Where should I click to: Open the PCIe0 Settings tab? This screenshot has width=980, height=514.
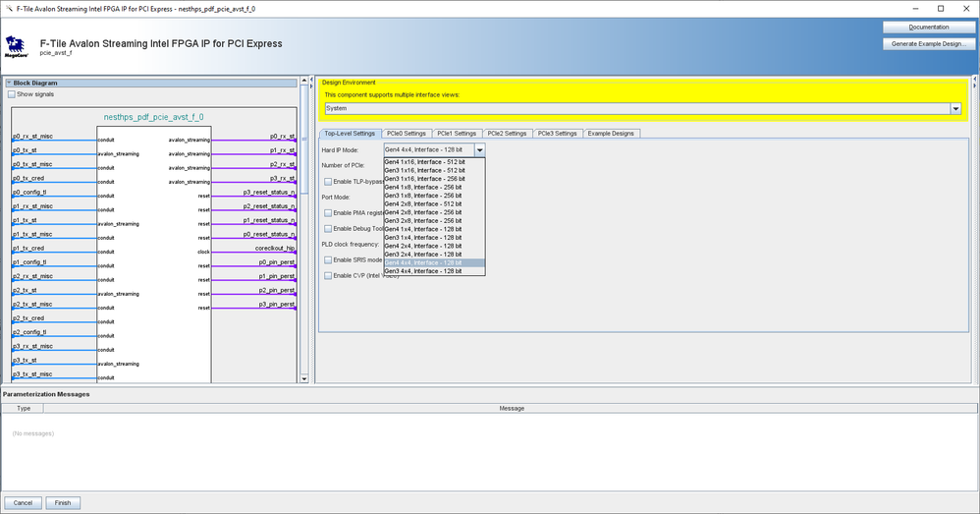pyautogui.click(x=407, y=134)
